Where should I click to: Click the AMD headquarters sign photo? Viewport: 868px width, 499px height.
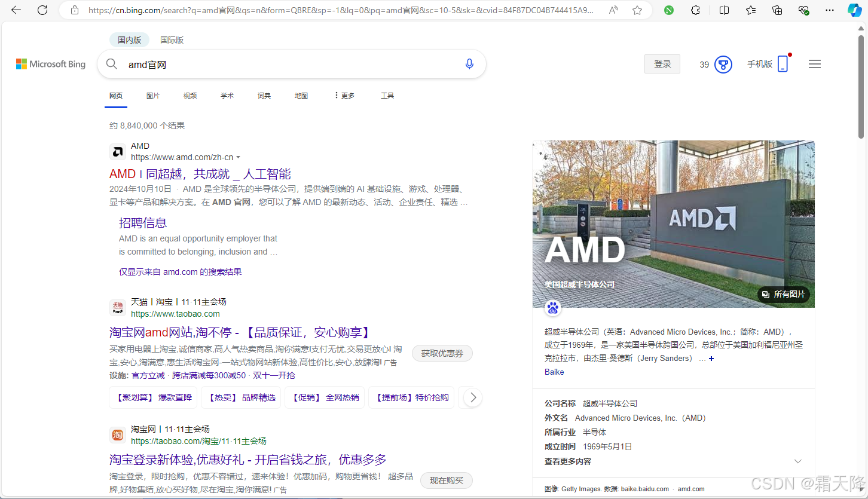point(674,224)
